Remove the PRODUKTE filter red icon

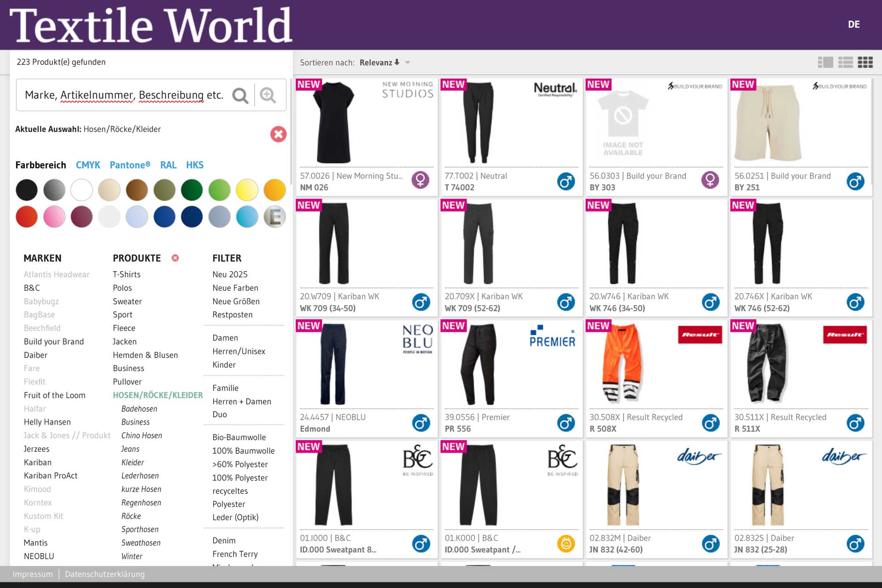(175, 258)
